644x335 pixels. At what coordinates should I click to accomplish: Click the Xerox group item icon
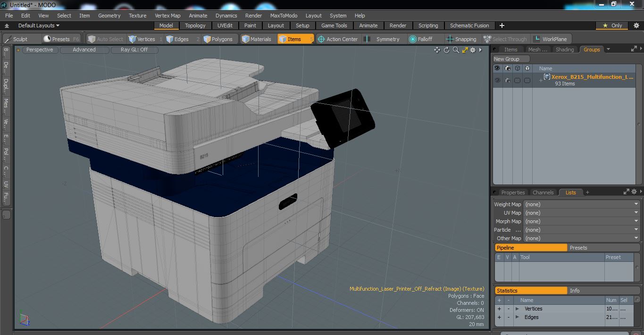pos(547,77)
